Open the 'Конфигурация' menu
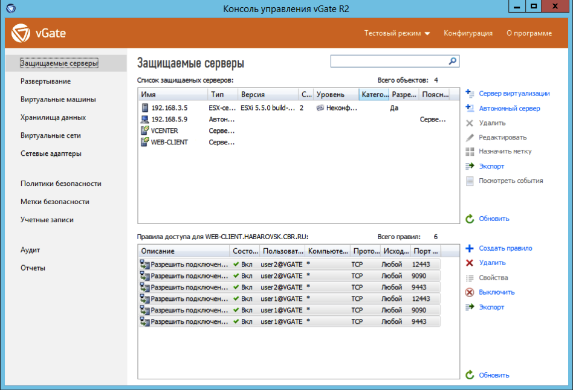Viewport: 573px width, 392px height. (468, 33)
